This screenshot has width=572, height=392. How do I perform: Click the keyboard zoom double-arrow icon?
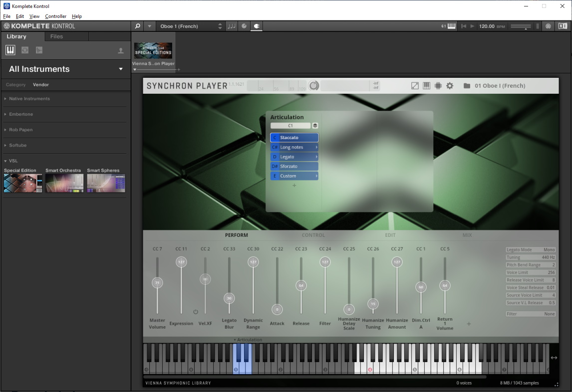pyautogui.click(x=554, y=358)
